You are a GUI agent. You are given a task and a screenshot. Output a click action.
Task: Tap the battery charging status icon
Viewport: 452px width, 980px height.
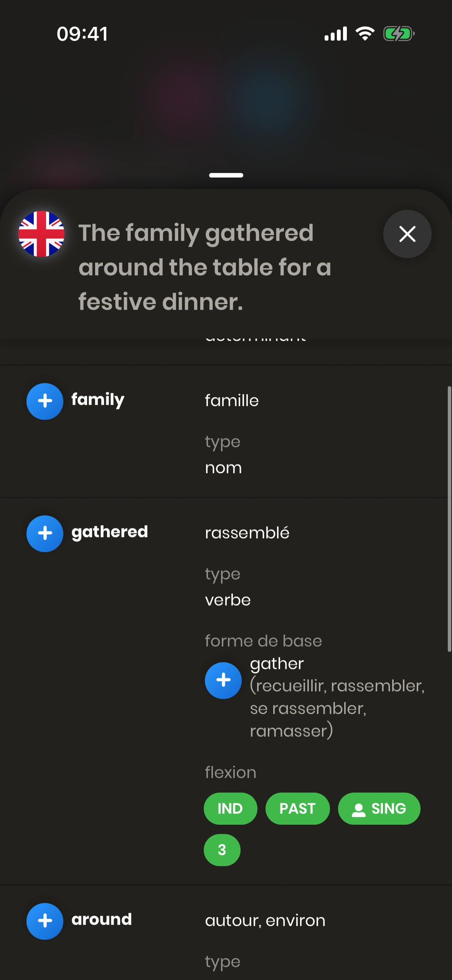399,34
